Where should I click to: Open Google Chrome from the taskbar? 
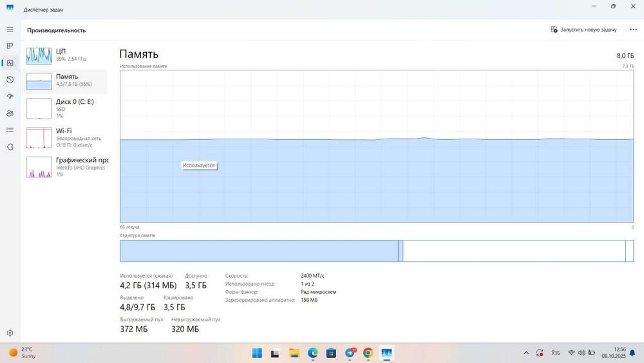tap(368, 353)
